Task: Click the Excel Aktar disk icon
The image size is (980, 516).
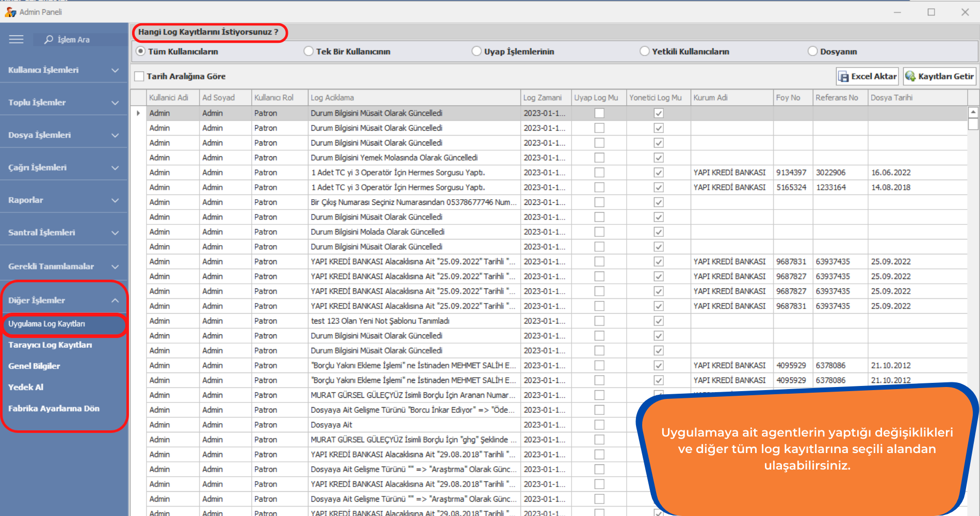Action: click(x=843, y=76)
